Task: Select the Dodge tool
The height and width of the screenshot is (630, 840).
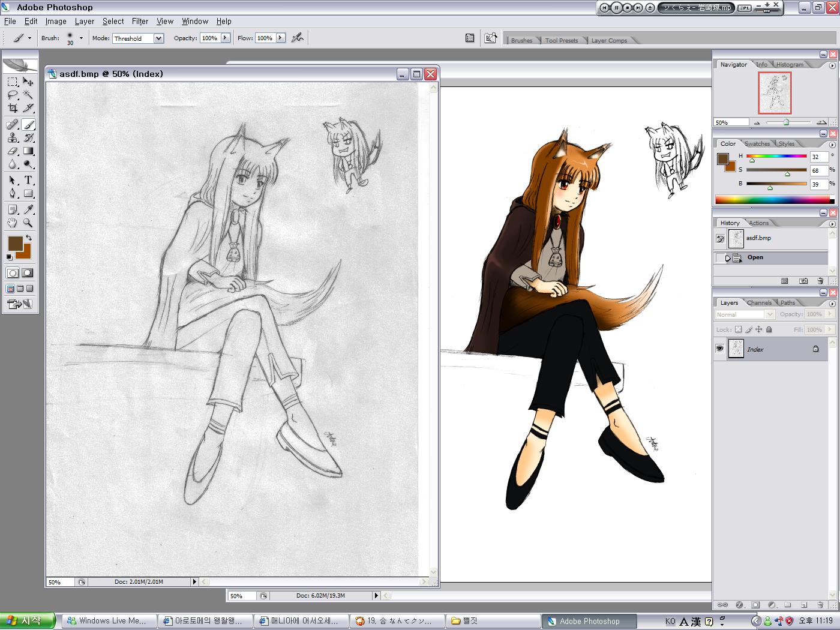Action: click(x=28, y=164)
